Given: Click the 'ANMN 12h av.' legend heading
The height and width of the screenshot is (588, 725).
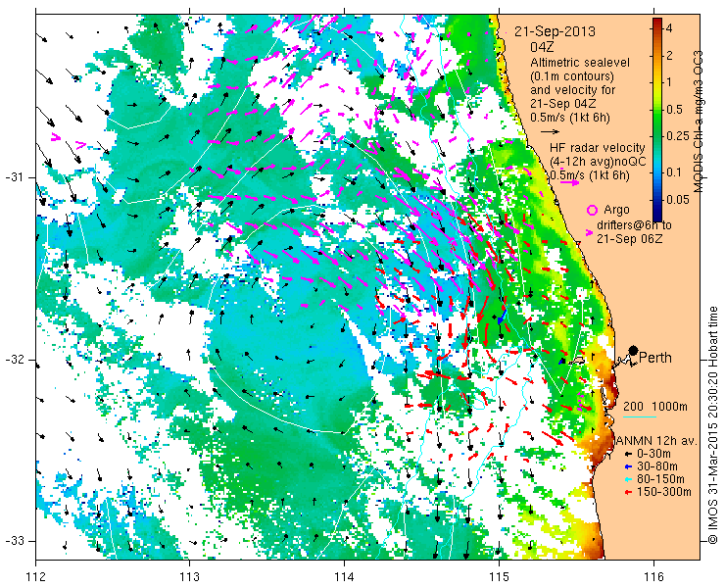Looking at the screenshot, I should tap(656, 440).
